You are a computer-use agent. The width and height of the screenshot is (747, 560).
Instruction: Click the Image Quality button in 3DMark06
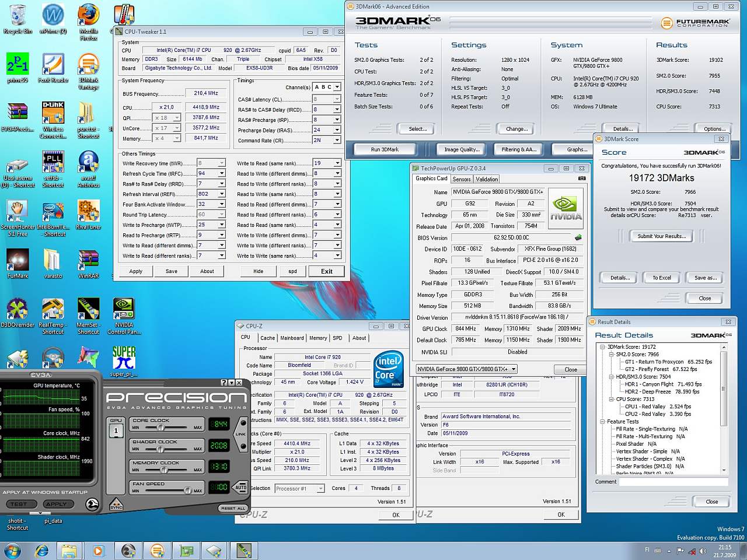tap(462, 149)
